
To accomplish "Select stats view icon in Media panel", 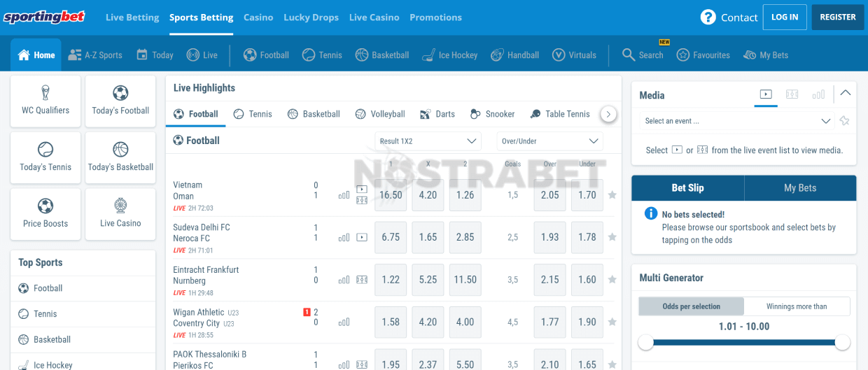I will (x=818, y=94).
